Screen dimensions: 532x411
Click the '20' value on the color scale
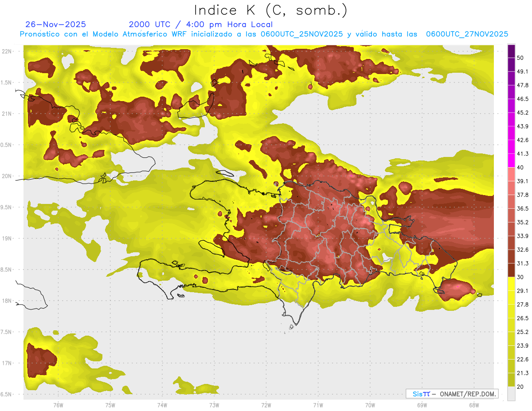(x=521, y=387)
